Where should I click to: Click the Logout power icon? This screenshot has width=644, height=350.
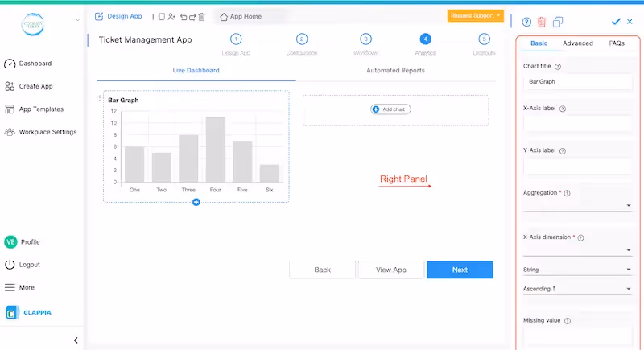(x=10, y=265)
